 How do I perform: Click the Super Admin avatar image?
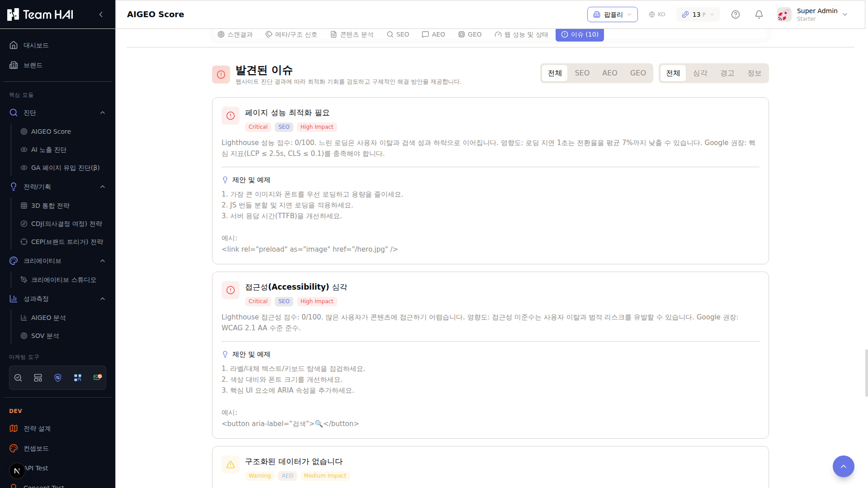point(784,14)
